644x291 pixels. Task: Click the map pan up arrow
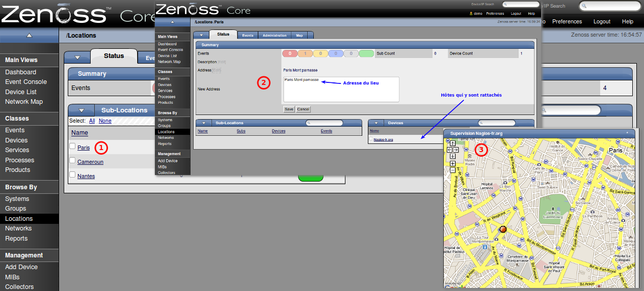452,143
